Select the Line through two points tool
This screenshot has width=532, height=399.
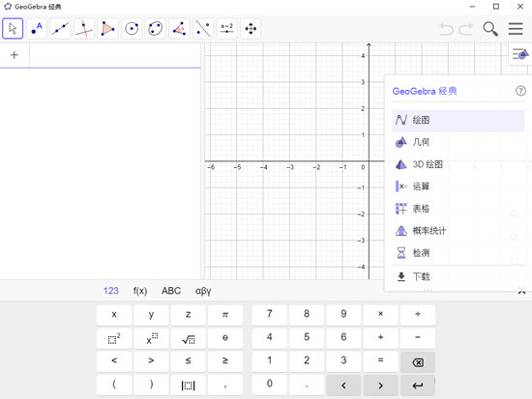point(60,28)
